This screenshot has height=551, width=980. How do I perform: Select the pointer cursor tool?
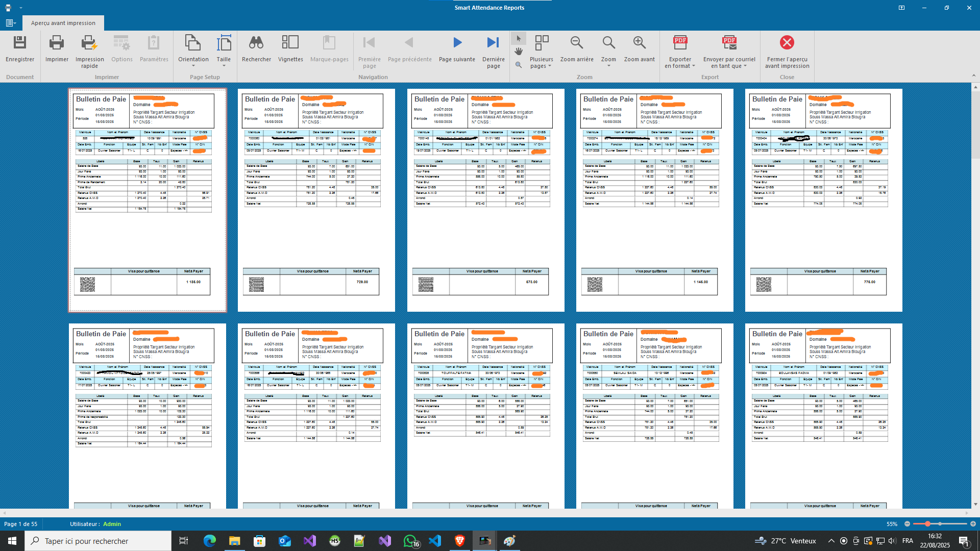click(519, 38)
